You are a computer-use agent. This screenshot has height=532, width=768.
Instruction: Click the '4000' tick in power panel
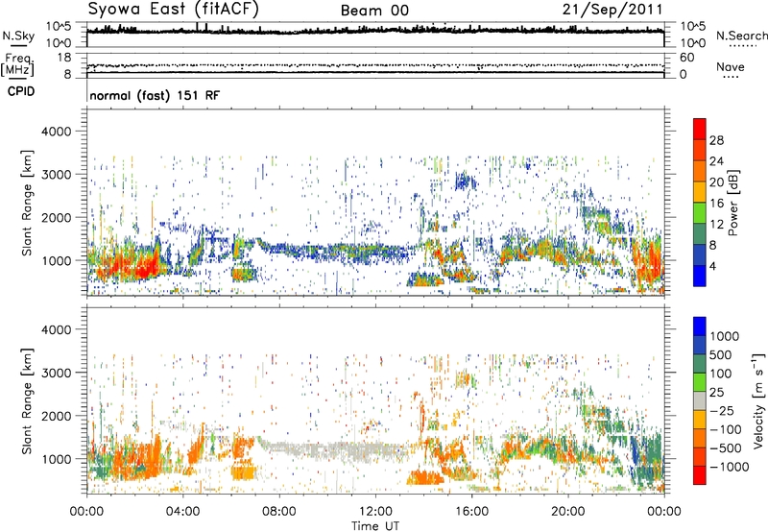pyautogui.click(x=57, y=132)
